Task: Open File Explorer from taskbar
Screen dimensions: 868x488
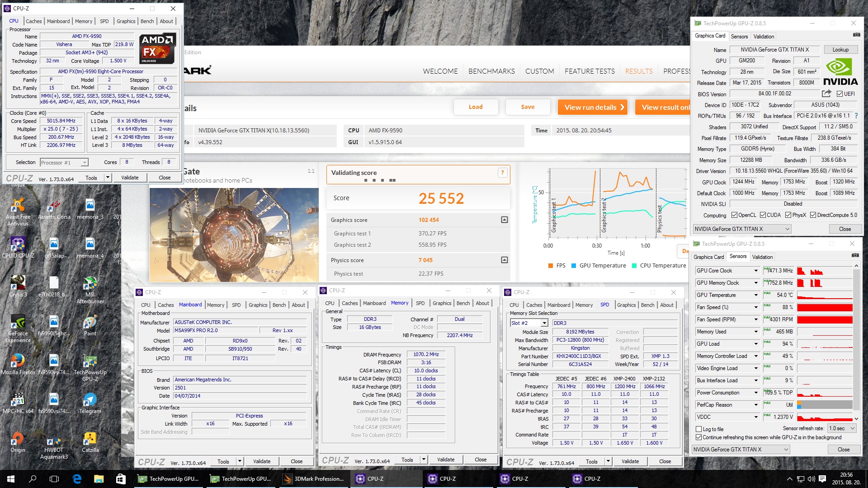Action: pyautogui.click(x=99, y=479)
